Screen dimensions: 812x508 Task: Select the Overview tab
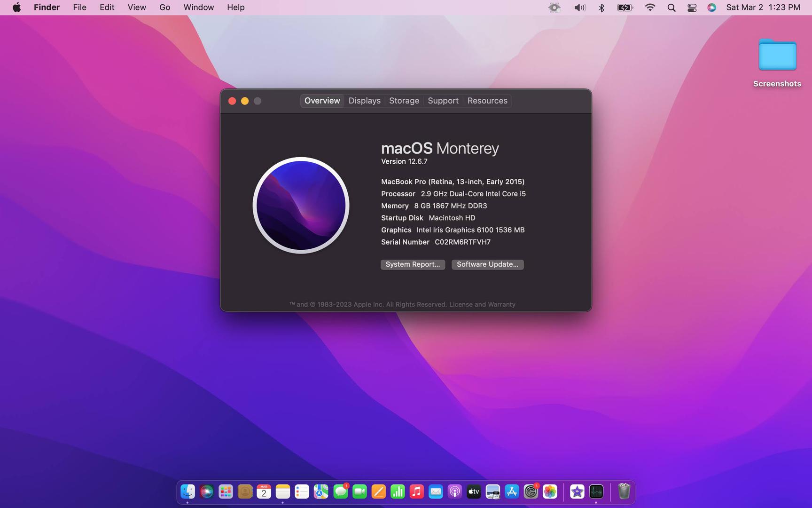point(322,101)
